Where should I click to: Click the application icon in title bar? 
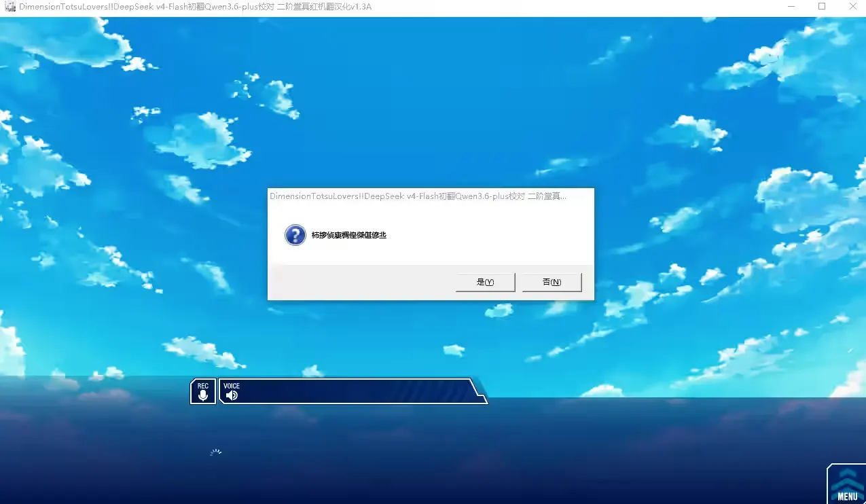[10, 7]
